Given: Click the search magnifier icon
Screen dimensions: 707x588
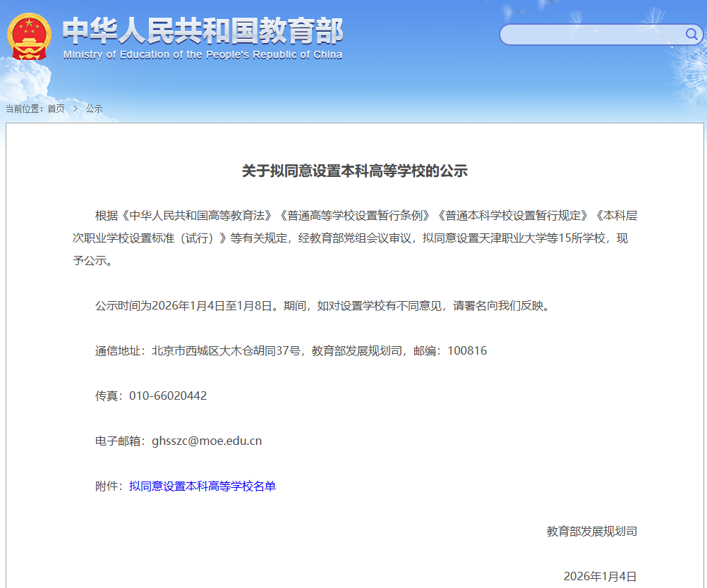Looking at the screenshot, I should 692,34.
